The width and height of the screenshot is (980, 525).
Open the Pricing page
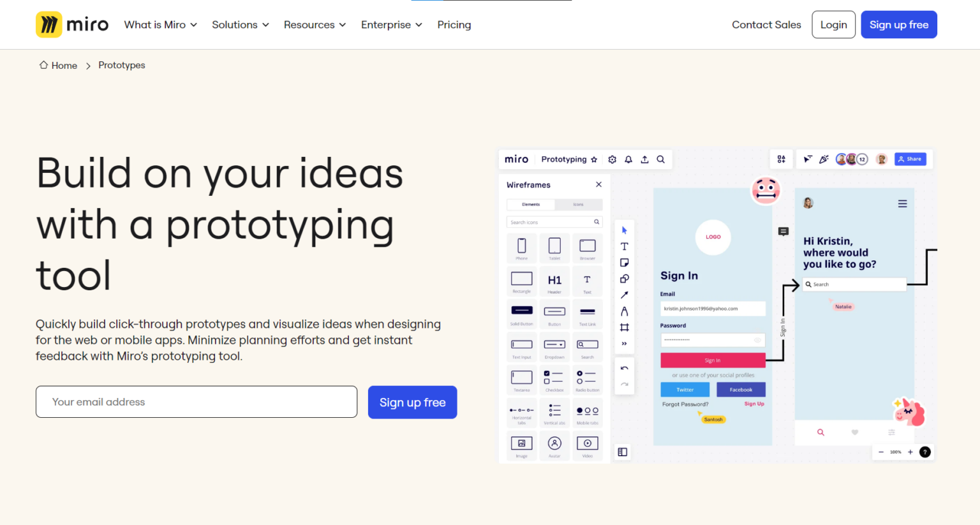[x=454, y=24]
